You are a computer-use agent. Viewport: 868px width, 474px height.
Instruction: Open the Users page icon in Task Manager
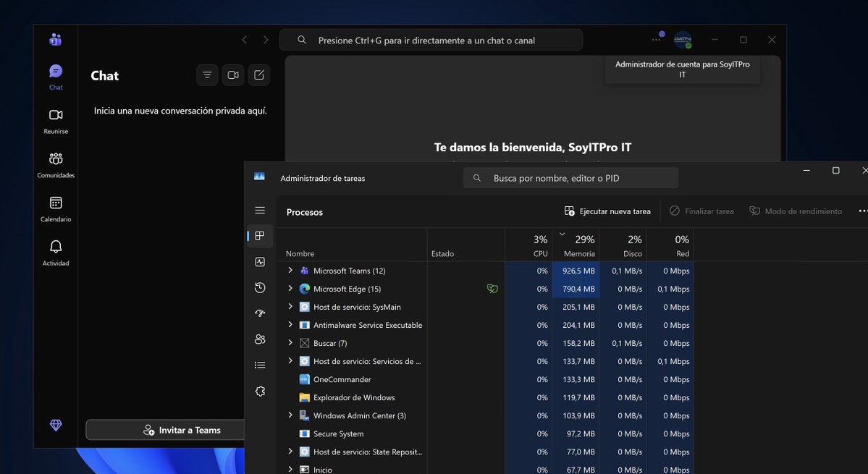pos(260,339)
